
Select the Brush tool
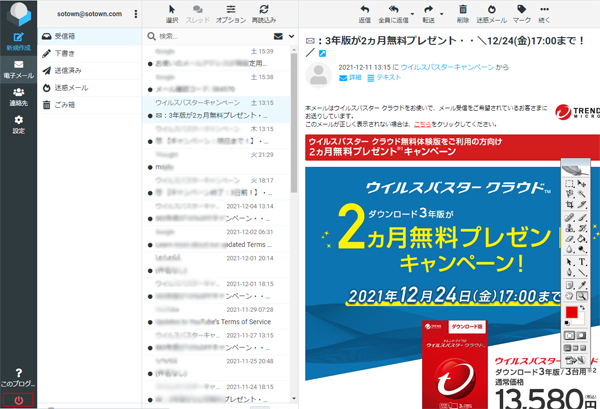pyautogui.click(x=582, y=217)
